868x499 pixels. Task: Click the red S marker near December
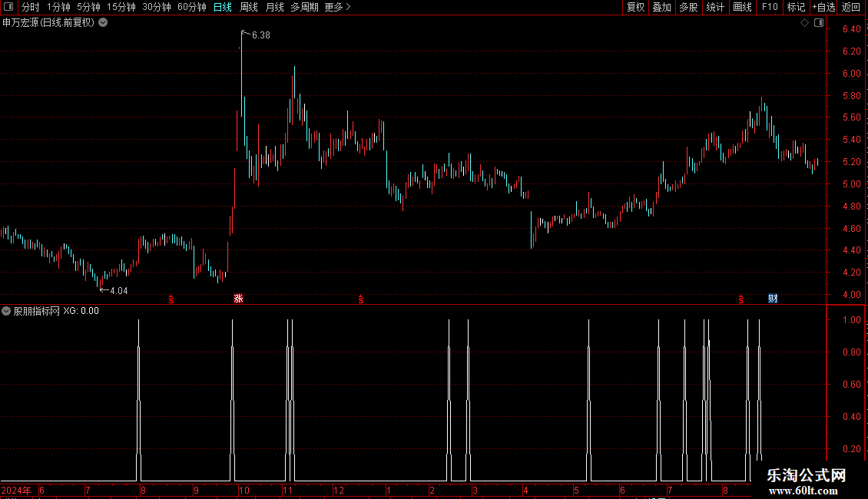click(x=361, y=299)
